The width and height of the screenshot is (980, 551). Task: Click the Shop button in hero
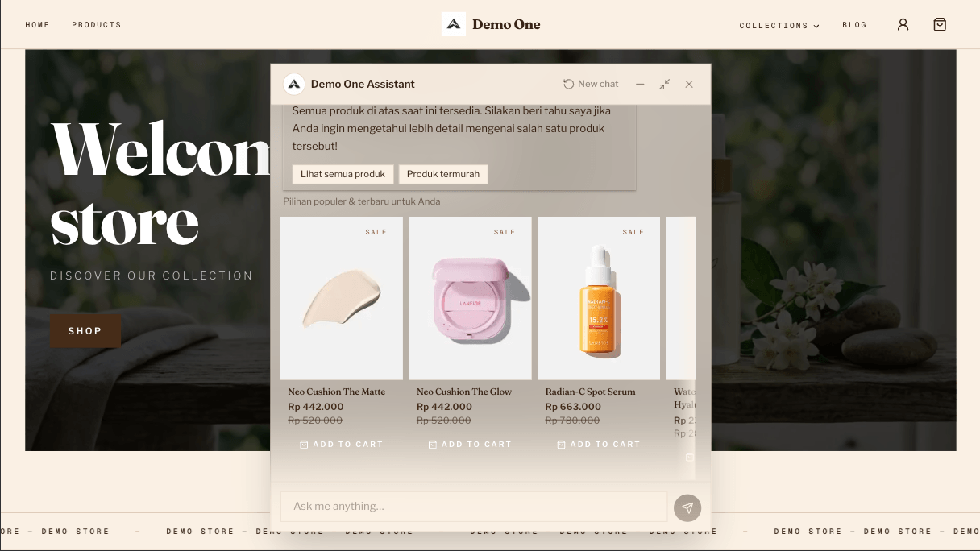(85, 331)
